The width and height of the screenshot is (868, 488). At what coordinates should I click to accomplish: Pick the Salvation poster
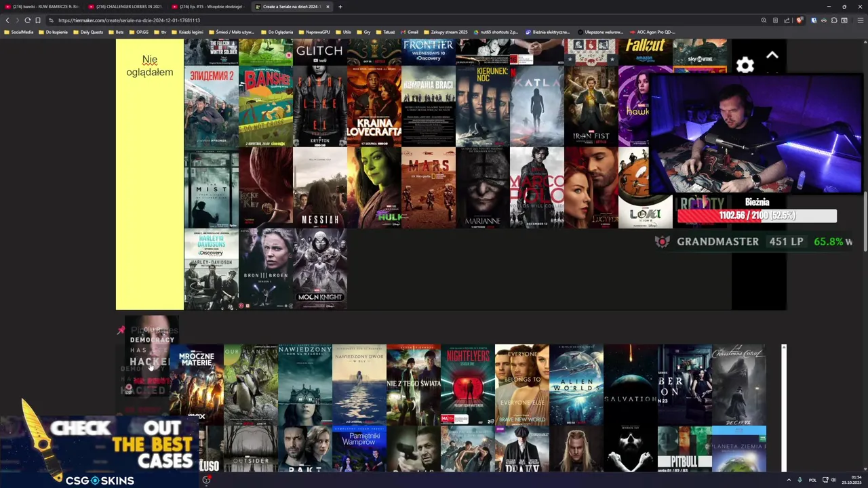[630, 384]
